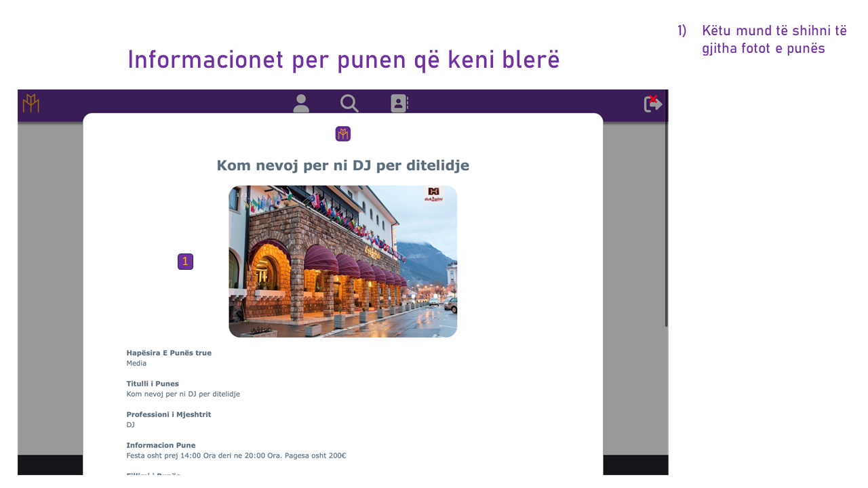Screen dimensions: 868x488
Task: Click the heading 'Kom nevoj per ni DJ per ditelidje'
Action: coord(342,165)
